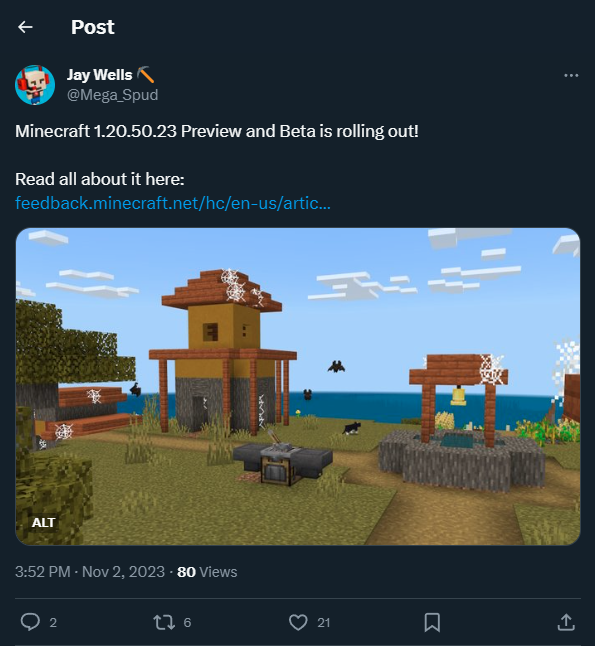The width and height of the screenshot is (595, 646).
Task: Share the post via upload arrow icon
Action: [566, 622]
